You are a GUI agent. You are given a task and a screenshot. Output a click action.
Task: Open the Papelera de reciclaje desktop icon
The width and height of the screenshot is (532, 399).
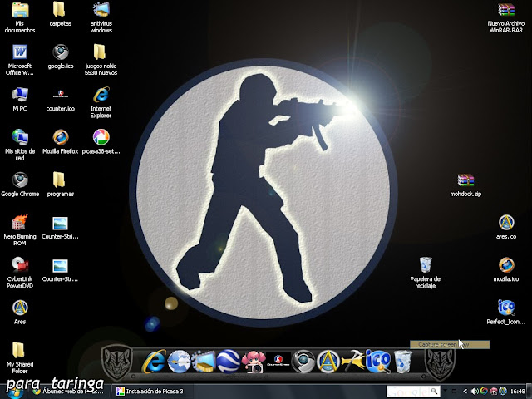(425, 273)
